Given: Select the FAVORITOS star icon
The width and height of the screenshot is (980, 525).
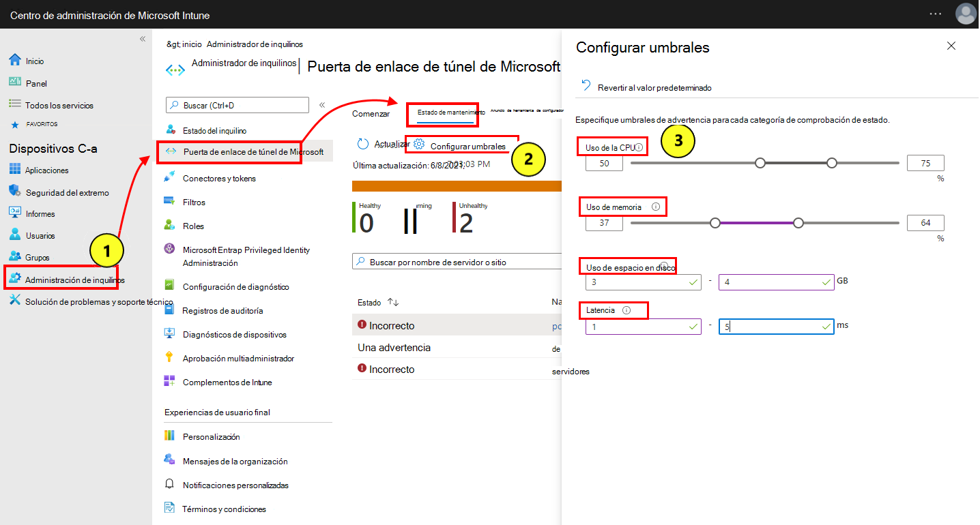Looking at the screenshot, I should pyautogui.click(x=14, y=125).
